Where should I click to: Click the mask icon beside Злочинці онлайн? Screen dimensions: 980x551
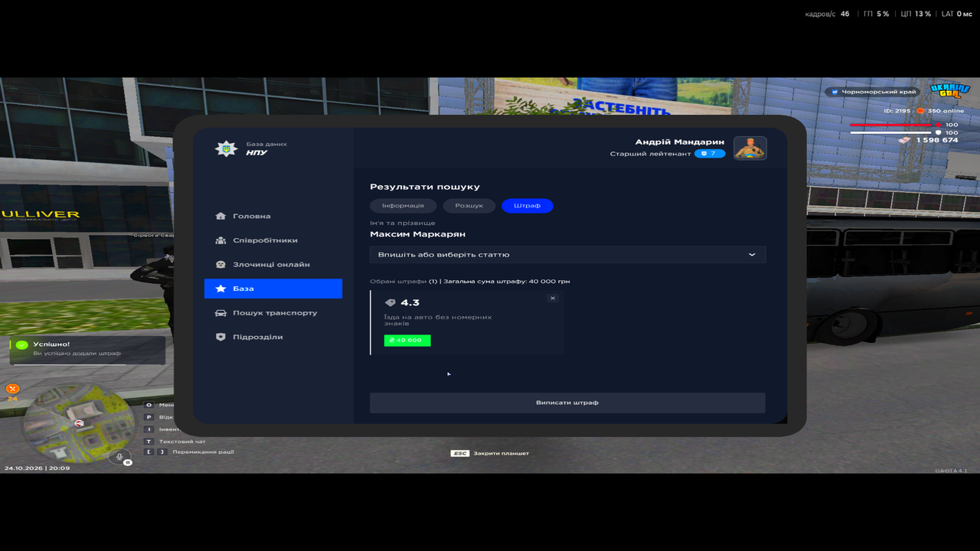point(220,264)
